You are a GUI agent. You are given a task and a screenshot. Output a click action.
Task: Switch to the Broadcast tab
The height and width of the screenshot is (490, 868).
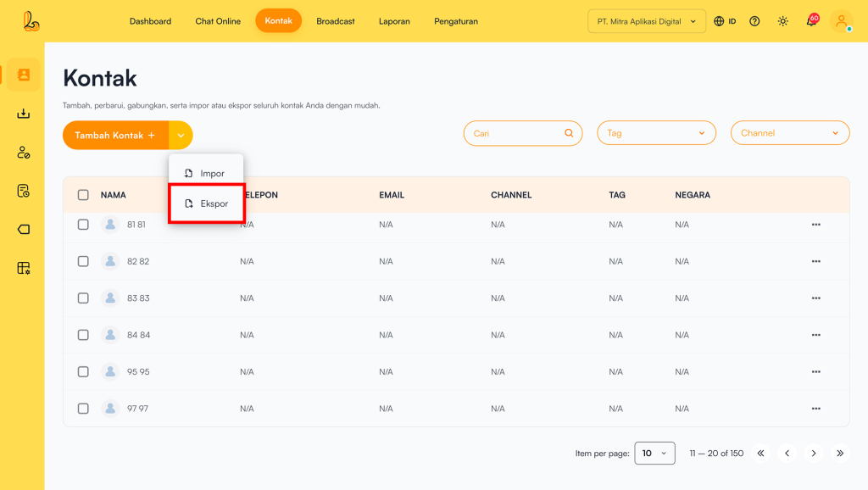pyautogui.click(x=336, y=21)
